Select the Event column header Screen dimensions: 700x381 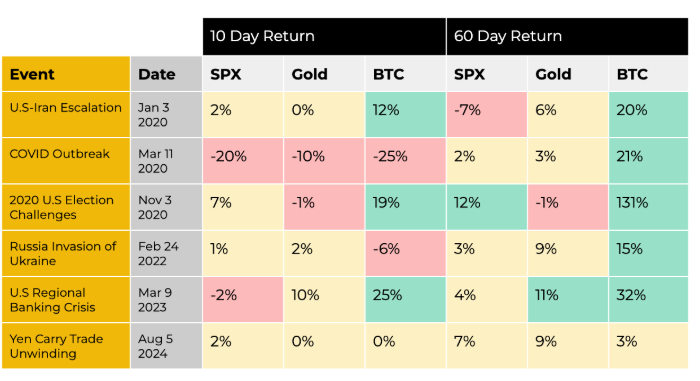(x=66, y=74)
